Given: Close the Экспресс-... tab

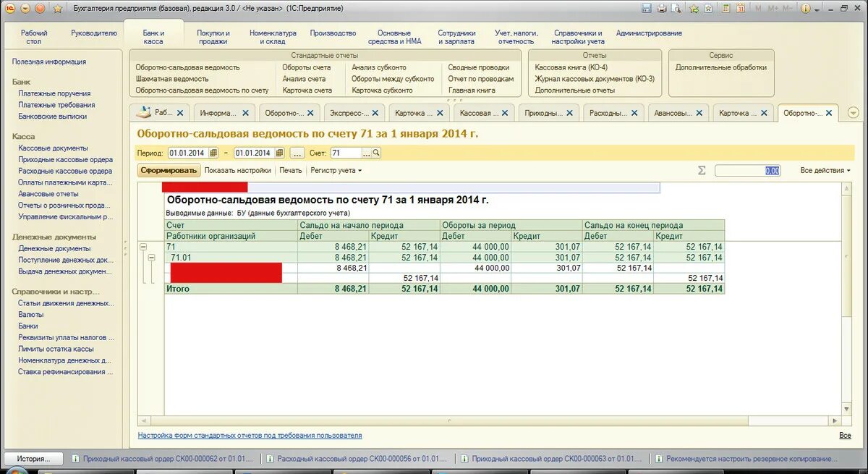Looking at the screenshot, I should point(375,113).
